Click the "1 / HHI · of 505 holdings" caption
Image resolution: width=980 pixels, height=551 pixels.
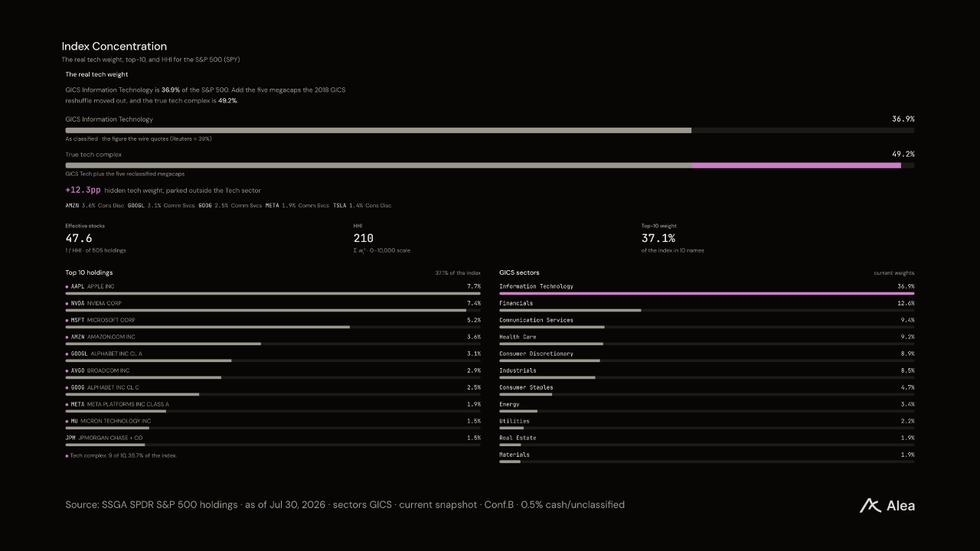coord(96,250)
